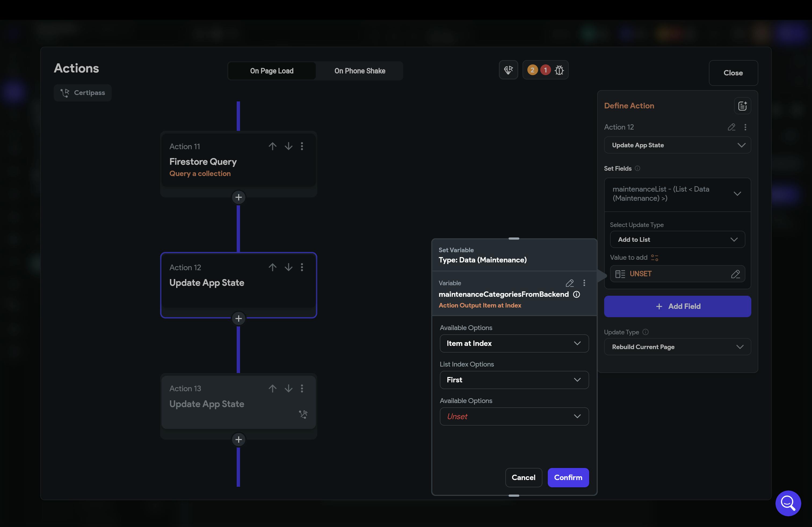Open the First list index dropdown
Viewport: 812px width, 527px height.
click(514, 380)
